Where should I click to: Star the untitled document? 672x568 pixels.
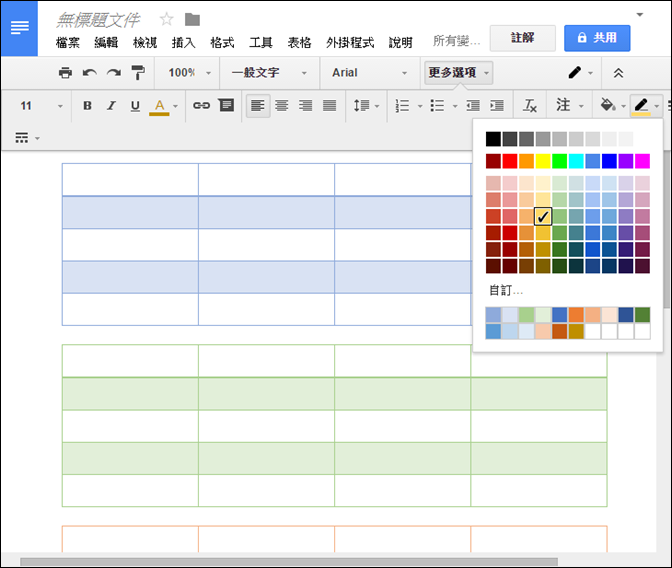coord(166,19)
